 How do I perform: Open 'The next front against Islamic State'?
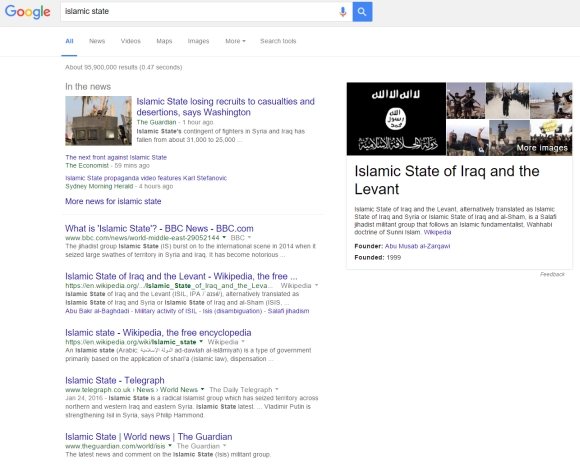[x=116, y=157]
